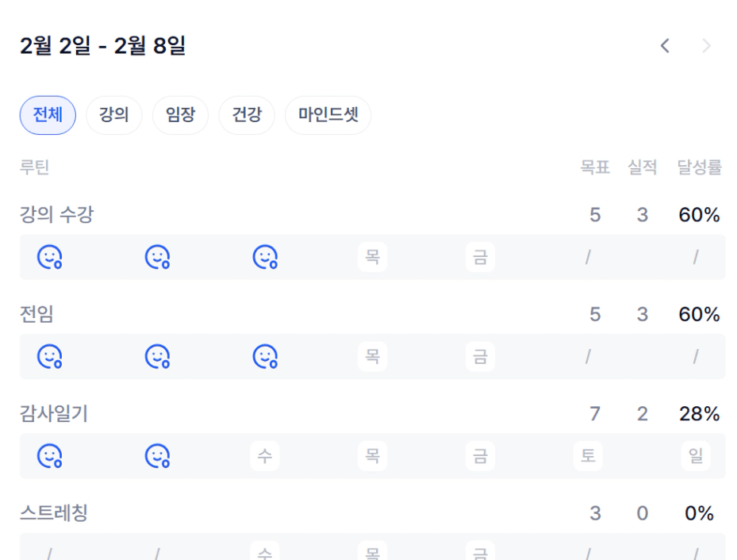Select the 전체 filter tab
This screenshot has width=737, height=560.
(x=48, y=115)
